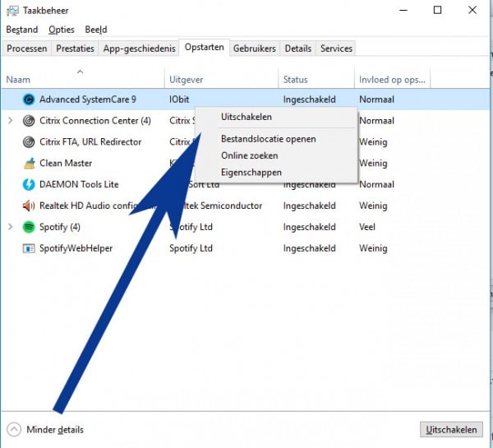Switch to the App-geschiedenis tab
493x448 pixels.
coord(139,48)
